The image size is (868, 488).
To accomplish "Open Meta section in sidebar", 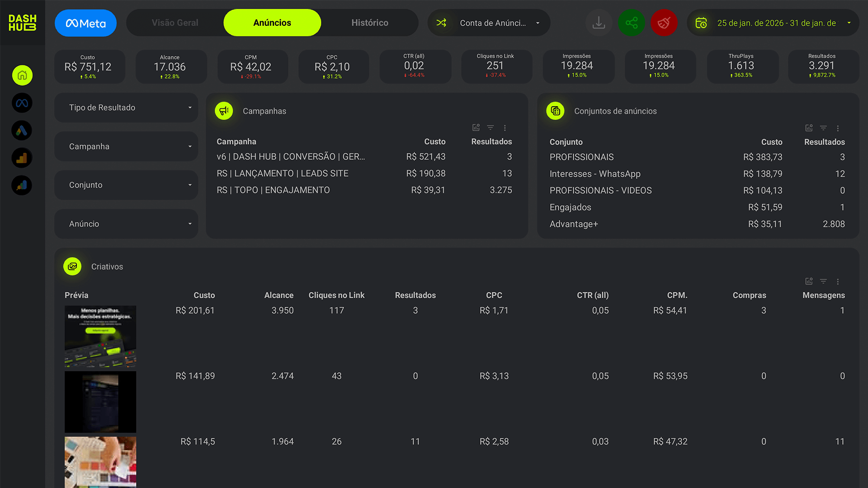I will (x=22, y=103).
